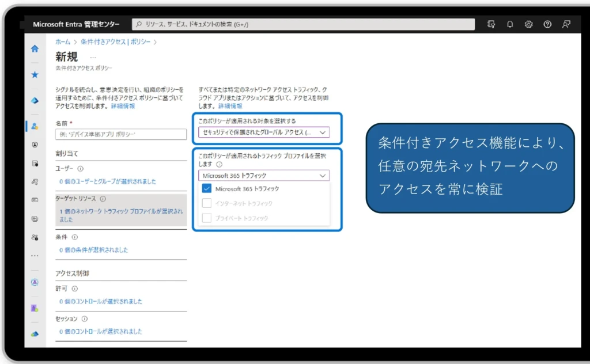Screen dimensions: 590x364
Task: Click Microsoft Entra 管理センター title
Action: 76,24
